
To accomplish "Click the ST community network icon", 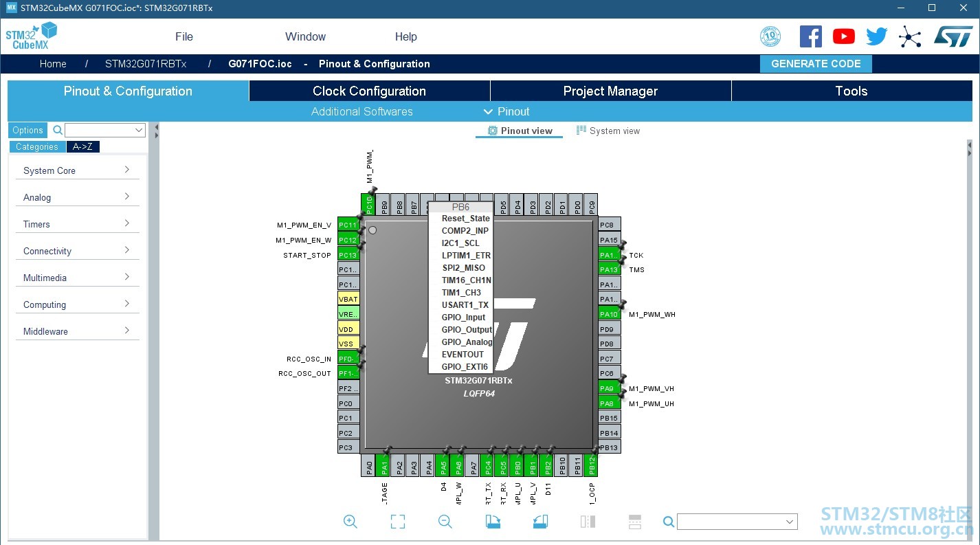I will pyautogui.click(x=910, y=36).
